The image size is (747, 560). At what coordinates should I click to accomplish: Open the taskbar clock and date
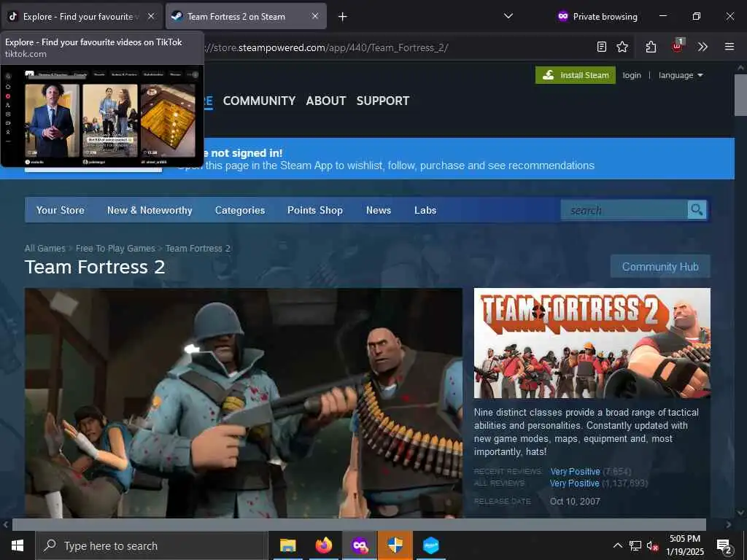click(684, 545)
